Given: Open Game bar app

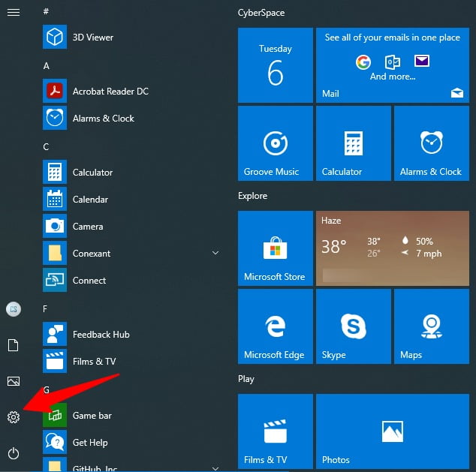Looking at the screenshot, I should click(131, 415).
